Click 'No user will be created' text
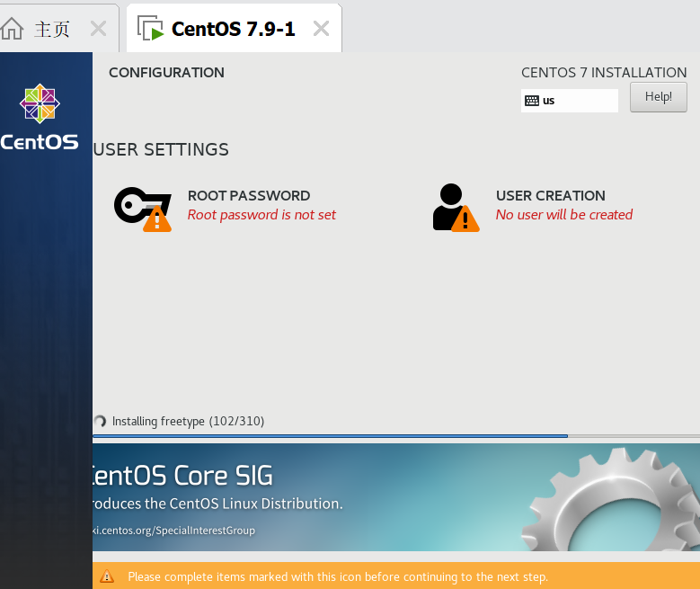700x589 pixels. [564, 215]
